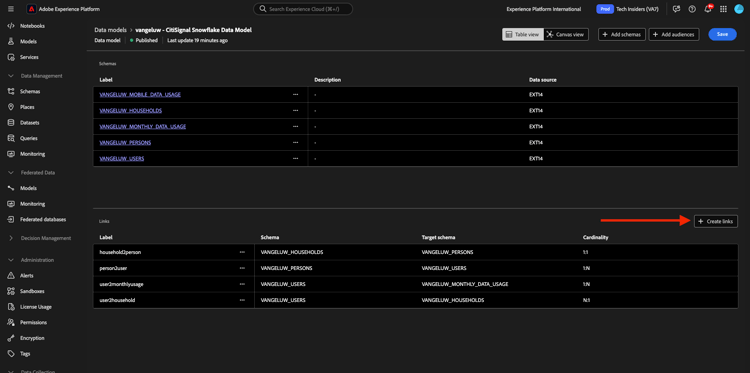Select the person2user link label
750x373 pixels.
[x=113, y=268]
